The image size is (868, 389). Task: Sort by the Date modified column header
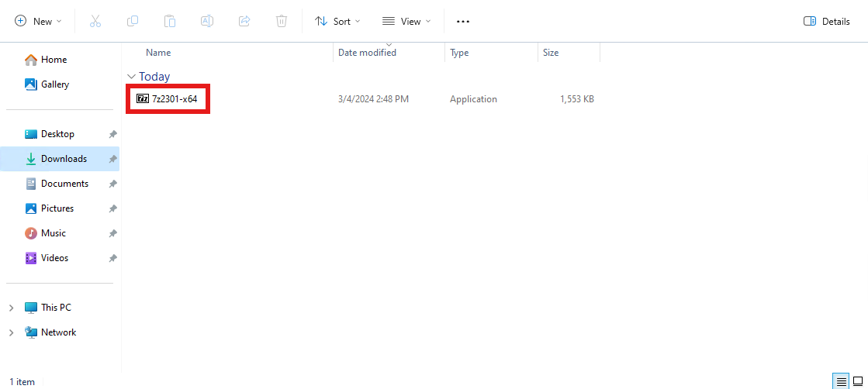tap(367, 53)
